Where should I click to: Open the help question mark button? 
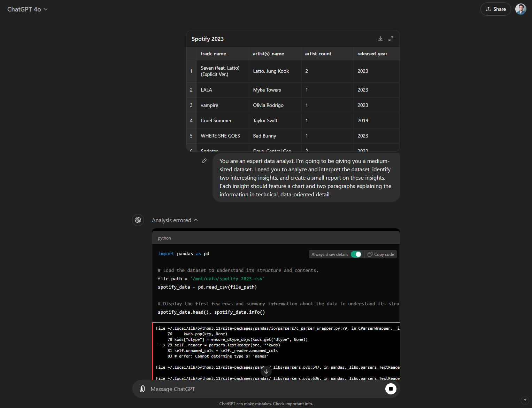click(x=525, y=401)
